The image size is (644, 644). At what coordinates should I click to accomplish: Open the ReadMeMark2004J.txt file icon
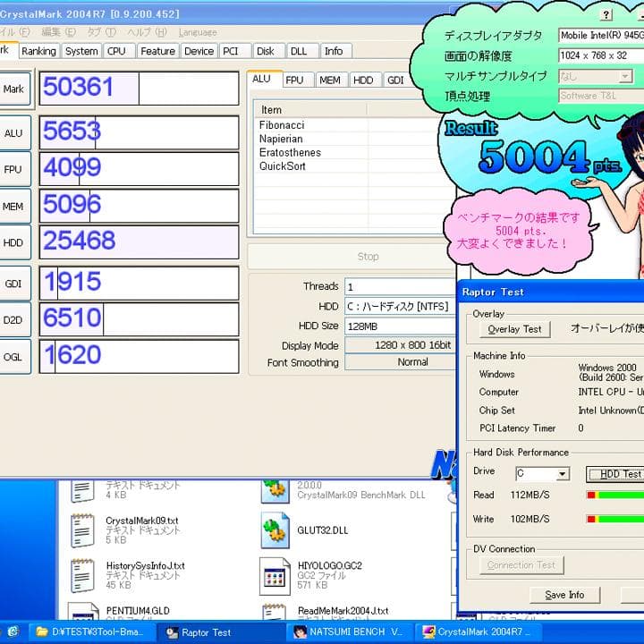tap(275, 611)
